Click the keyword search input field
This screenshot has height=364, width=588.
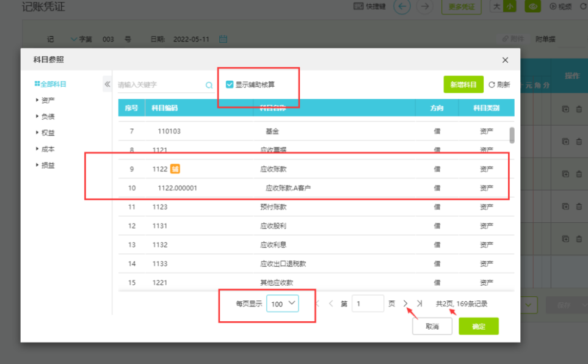(161, 85)
